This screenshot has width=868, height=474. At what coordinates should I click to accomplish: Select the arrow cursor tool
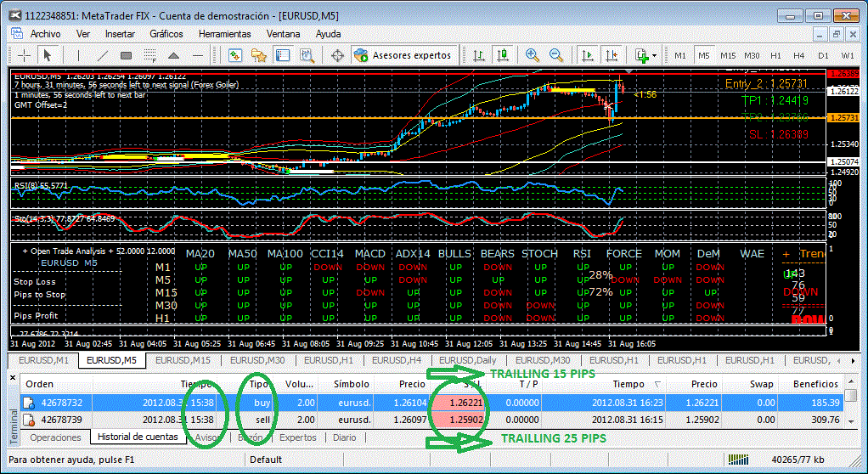(x=47, y=55)
